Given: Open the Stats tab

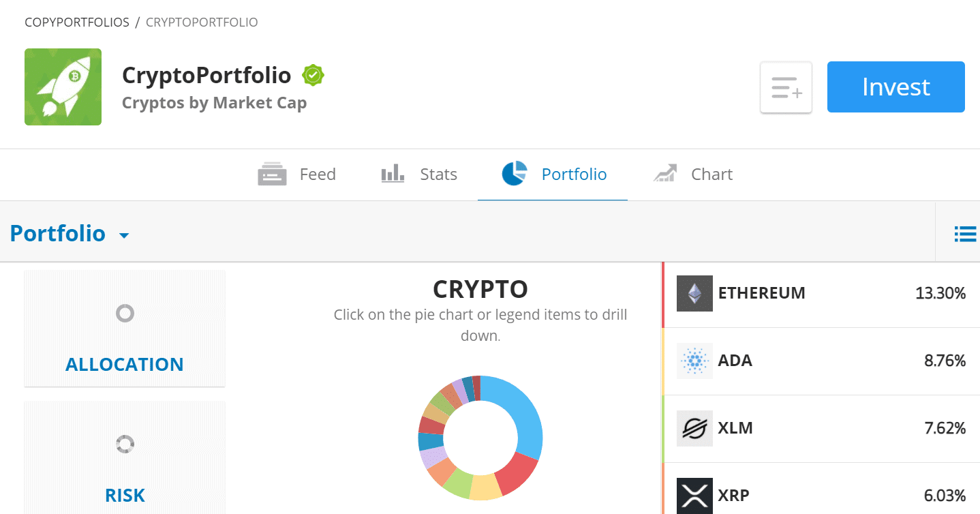Looking at the screenshot, I should [x=419, y=175].
